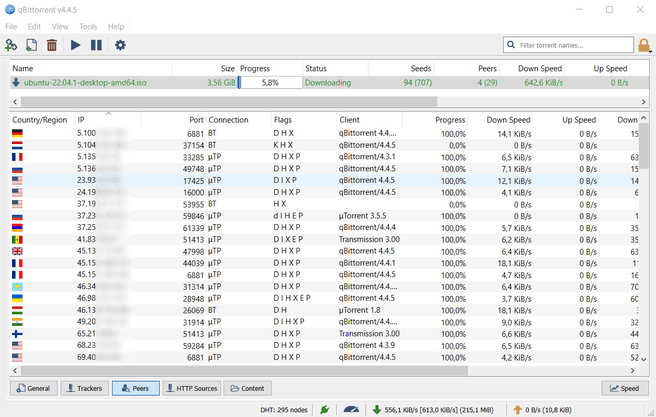Add torrent file toolbar icon
Image resolution: width=656 pixels, height=417 pixels.
pos(31,45)
